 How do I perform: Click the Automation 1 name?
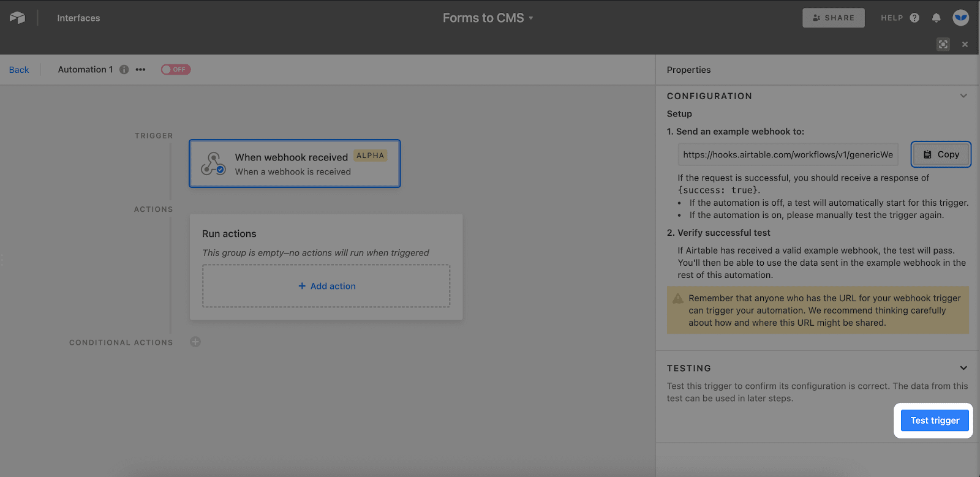(x=85, y=70)
